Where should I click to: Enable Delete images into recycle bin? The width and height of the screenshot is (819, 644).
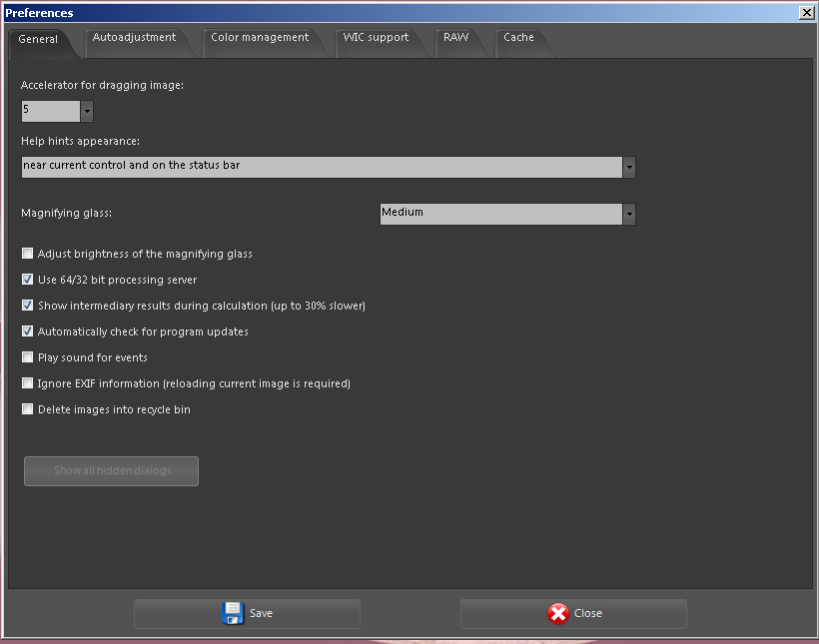pyautogui.click(x=27, y=409)
